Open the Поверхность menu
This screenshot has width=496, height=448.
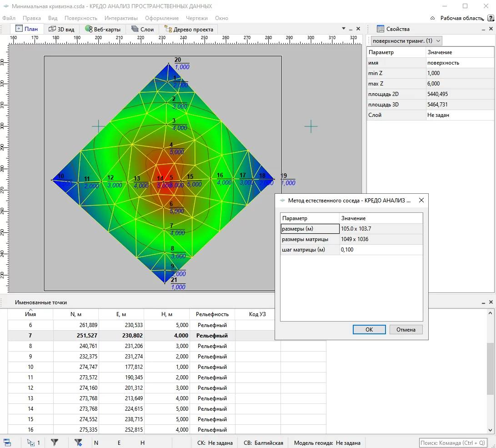[81, 18]
